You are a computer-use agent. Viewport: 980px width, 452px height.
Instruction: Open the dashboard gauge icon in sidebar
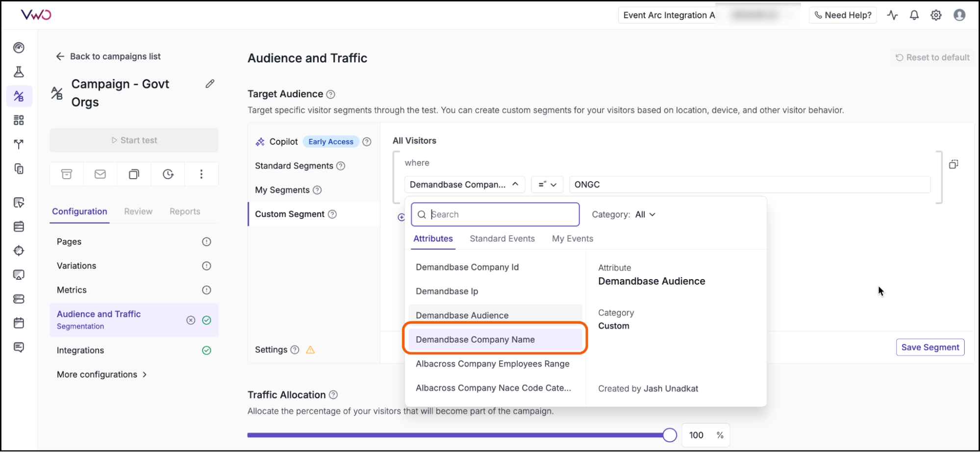(x=19, y=48)
